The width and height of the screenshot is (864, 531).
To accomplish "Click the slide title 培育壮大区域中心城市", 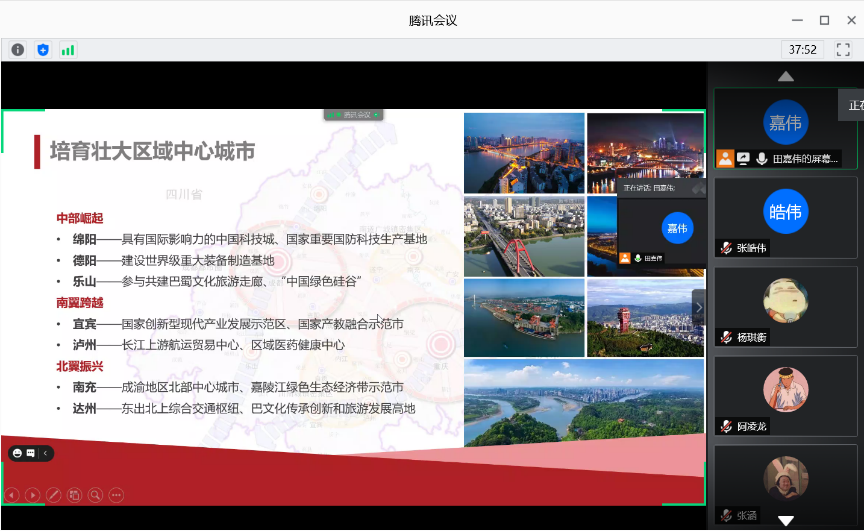I will click(x=153, y=151).
